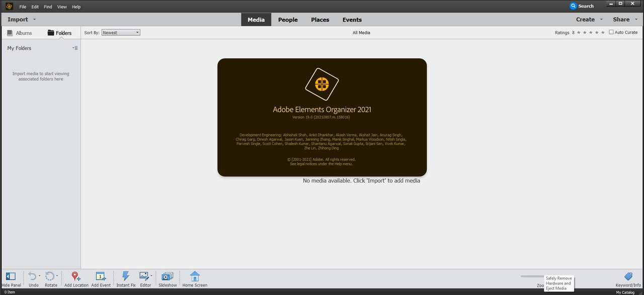This screenshot has width=644, height=295.
Task: Click the Undo arrow icon
Action: tap(32, 276)
